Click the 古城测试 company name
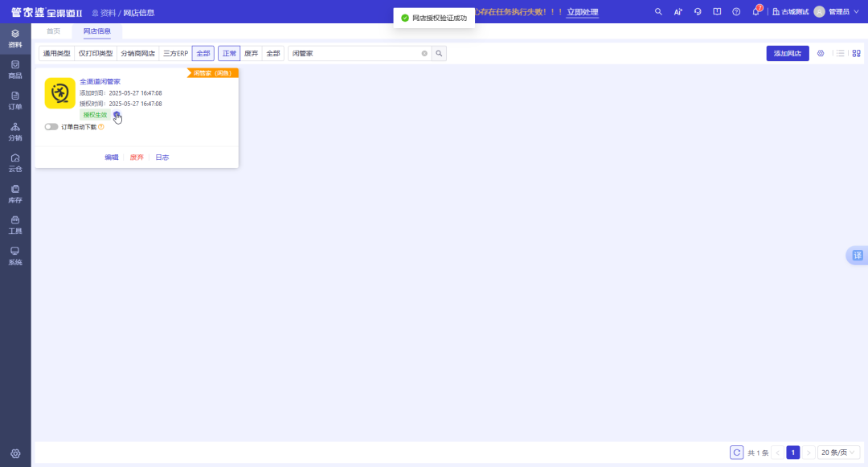This screenshot has height=467, width=868. point(791,11)
